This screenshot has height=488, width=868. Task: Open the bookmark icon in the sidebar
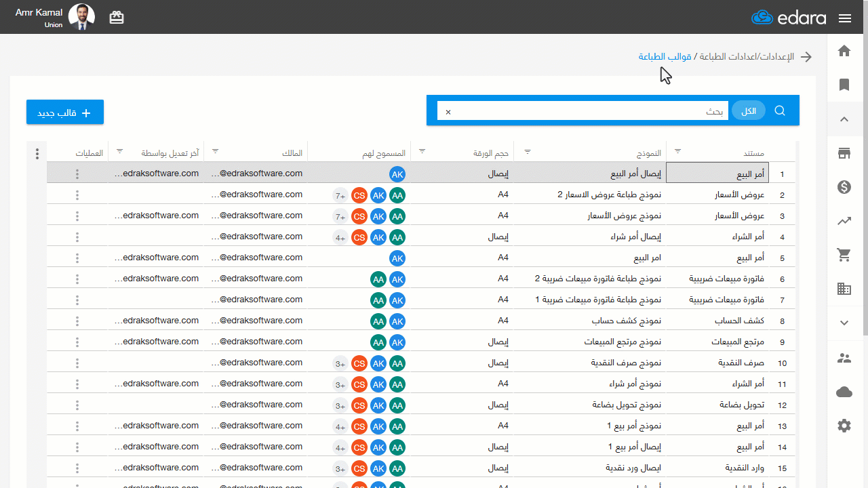click(844, 85)
